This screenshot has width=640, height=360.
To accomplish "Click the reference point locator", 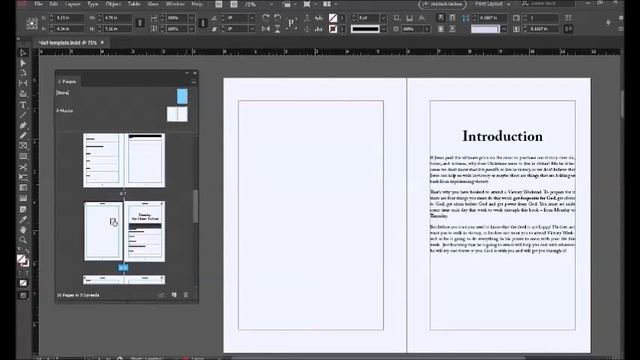I will click(x=32, y=23).
